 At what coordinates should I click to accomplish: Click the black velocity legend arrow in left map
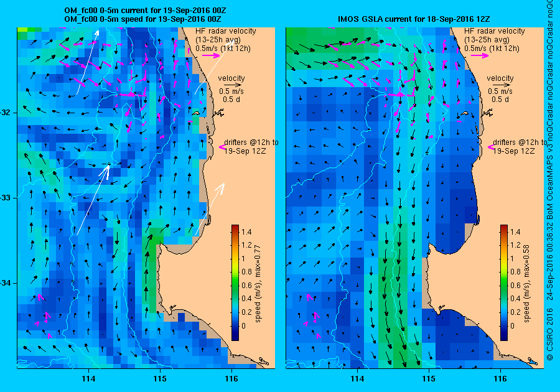(233, 85)
